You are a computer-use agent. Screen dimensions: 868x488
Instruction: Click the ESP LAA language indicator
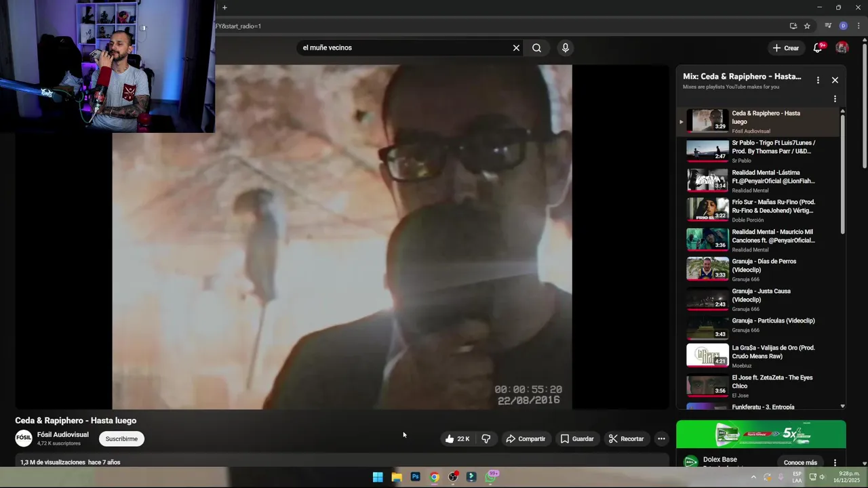797,477
